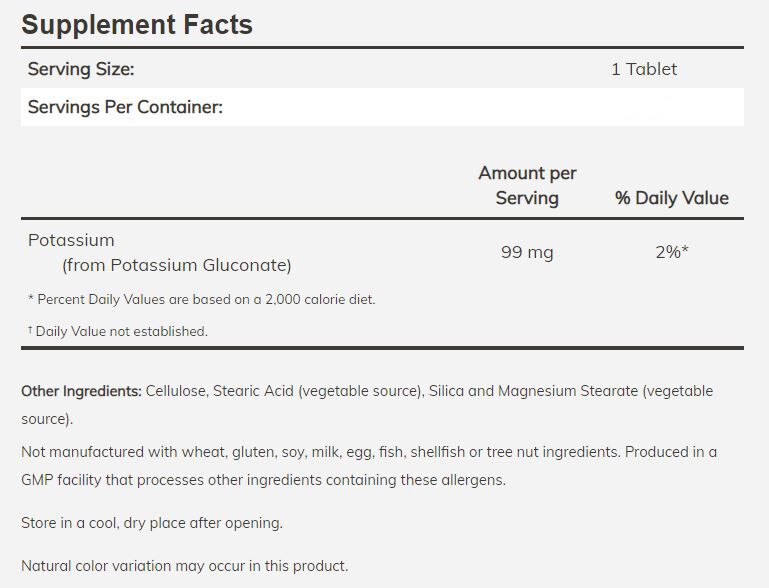Image resolution: width=769 pixels, height=588 pixels.
Task: Select the Serving Size label
Action: tap(81, 69)
